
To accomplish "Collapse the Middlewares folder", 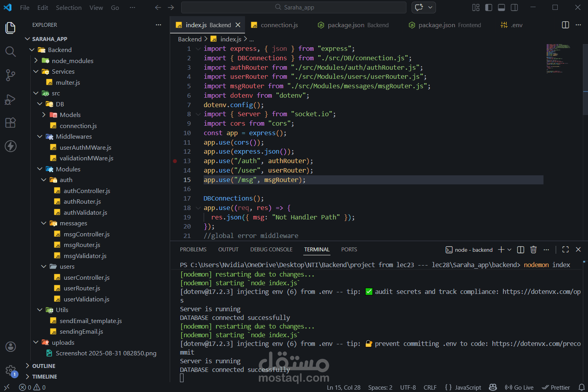I will (40, 137).
